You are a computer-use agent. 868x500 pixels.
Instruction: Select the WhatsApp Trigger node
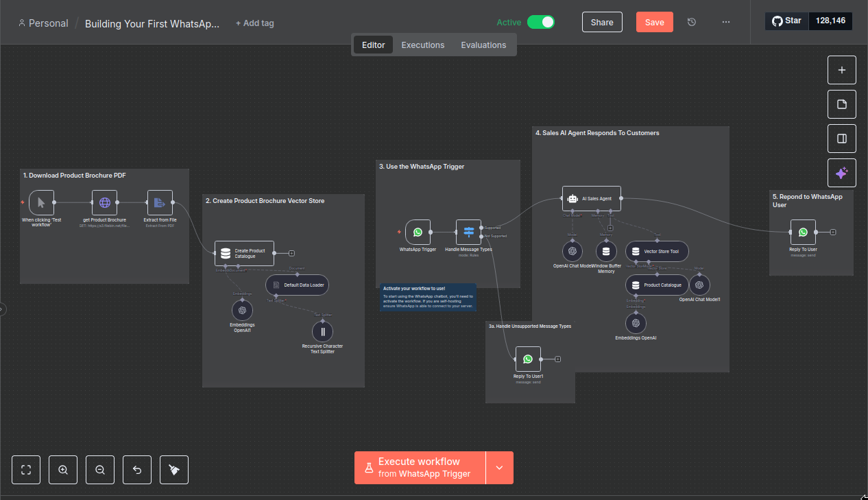418,232
